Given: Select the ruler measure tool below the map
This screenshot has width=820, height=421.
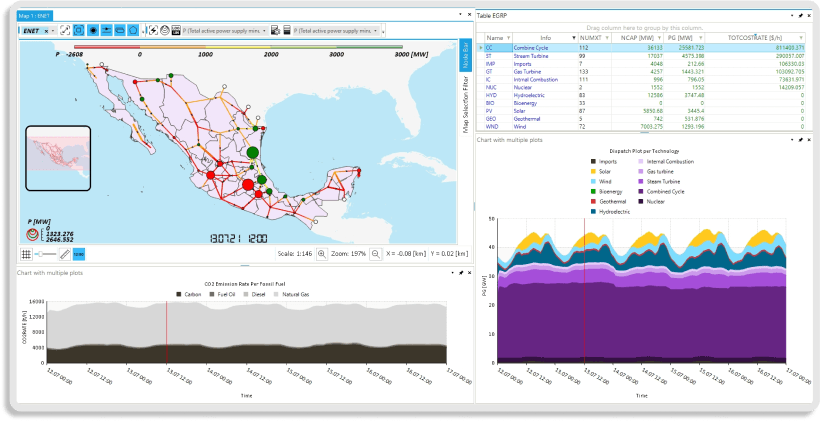Looking at the screenshot, I should [x=63, y=255].
